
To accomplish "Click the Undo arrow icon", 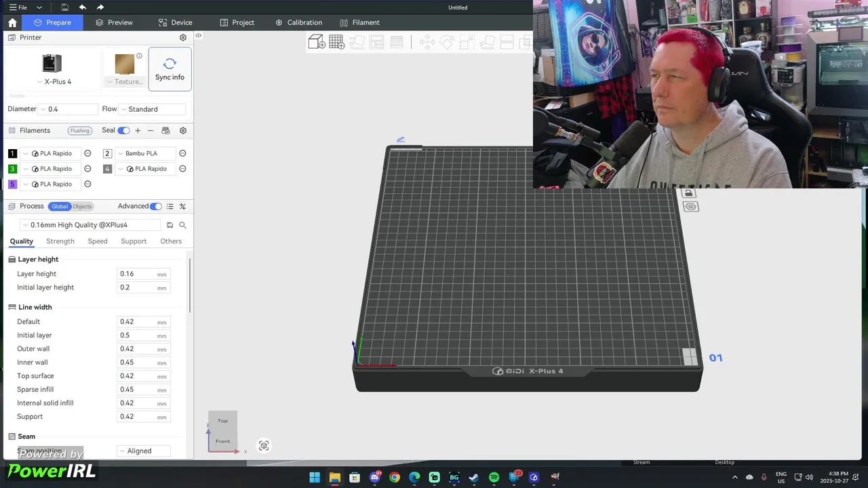I will (83, 7).
